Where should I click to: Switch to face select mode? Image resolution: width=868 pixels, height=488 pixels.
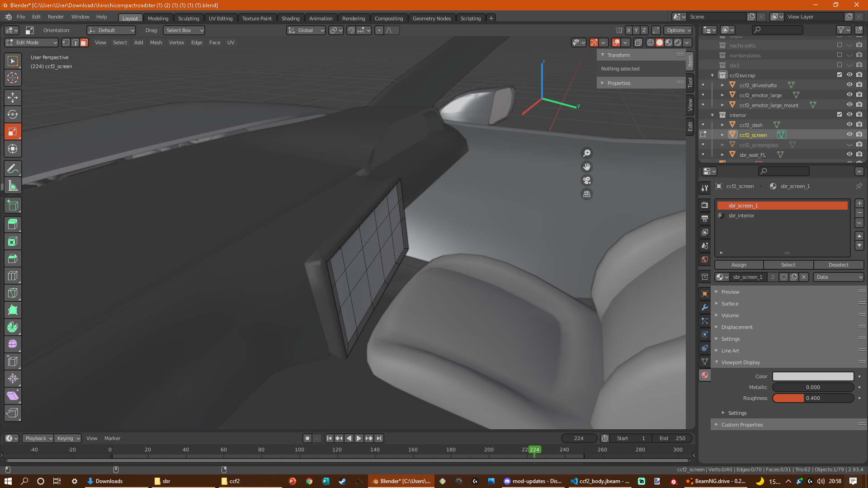[x=84, y=42]
